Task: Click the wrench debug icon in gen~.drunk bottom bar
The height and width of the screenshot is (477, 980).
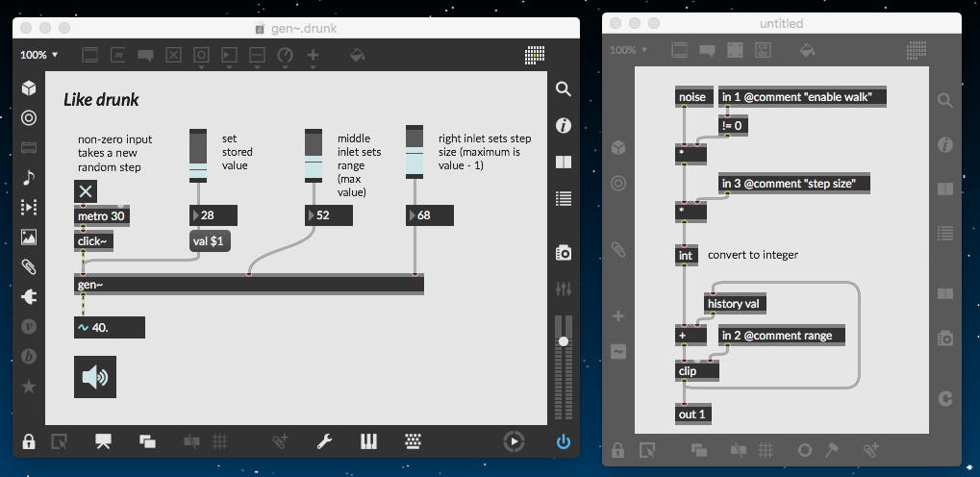Action: point(324,442)
